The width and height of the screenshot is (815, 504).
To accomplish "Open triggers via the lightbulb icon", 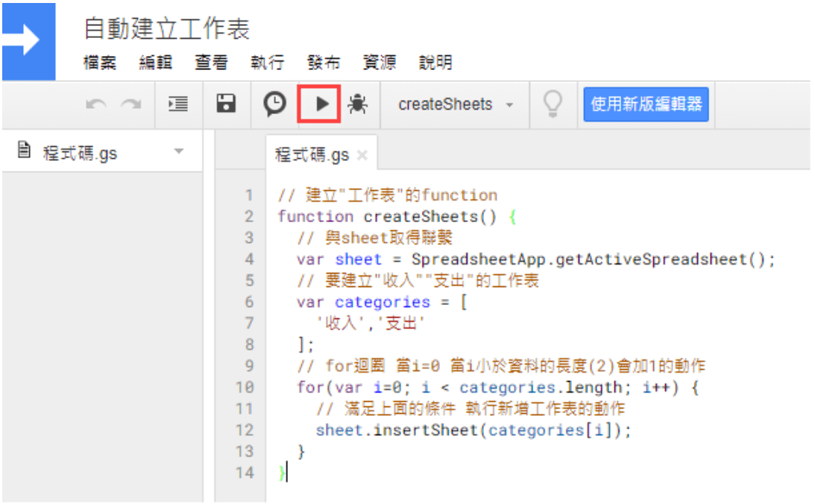I will (x=553, y=104).
